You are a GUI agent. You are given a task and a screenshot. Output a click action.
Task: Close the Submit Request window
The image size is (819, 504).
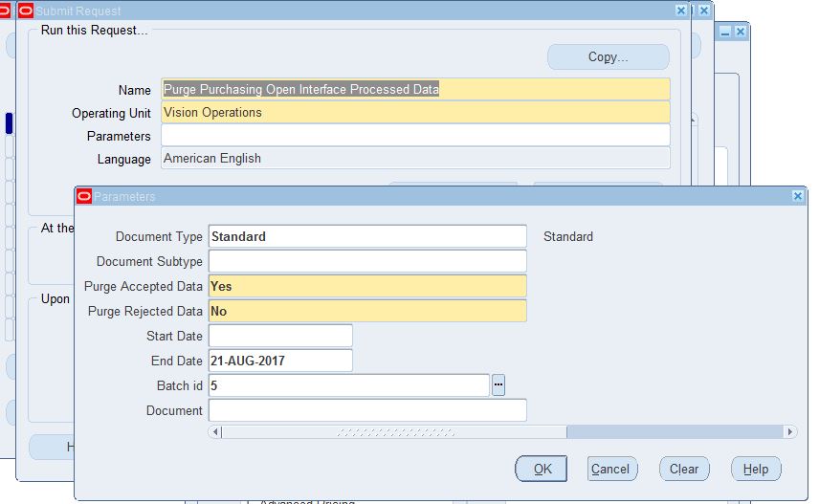click(x=680, y=11)
